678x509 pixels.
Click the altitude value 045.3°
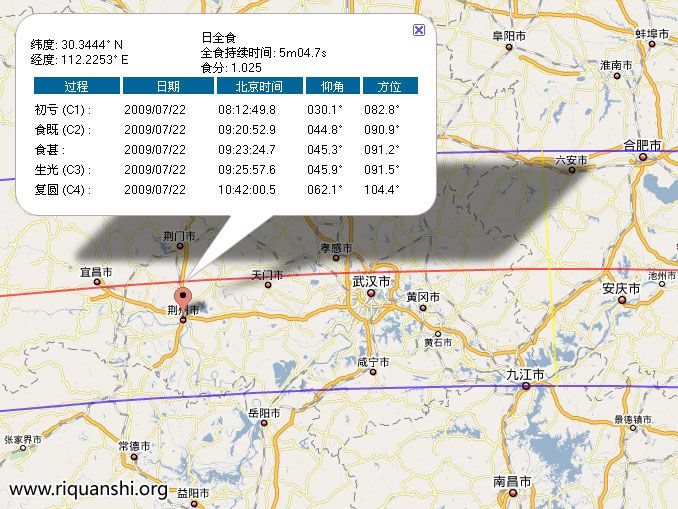(325, 150)
